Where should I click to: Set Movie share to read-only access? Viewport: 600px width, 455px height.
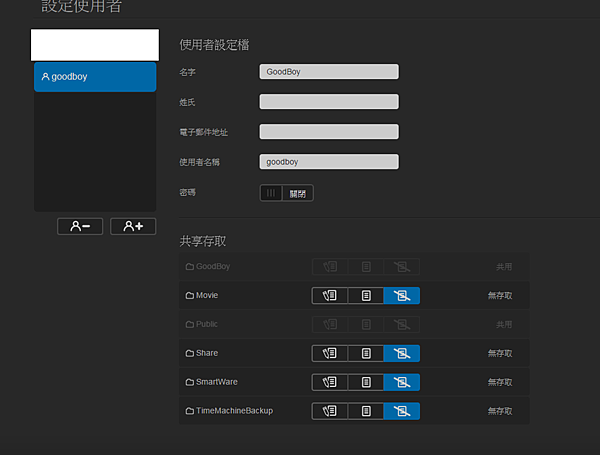click(366, 296)
